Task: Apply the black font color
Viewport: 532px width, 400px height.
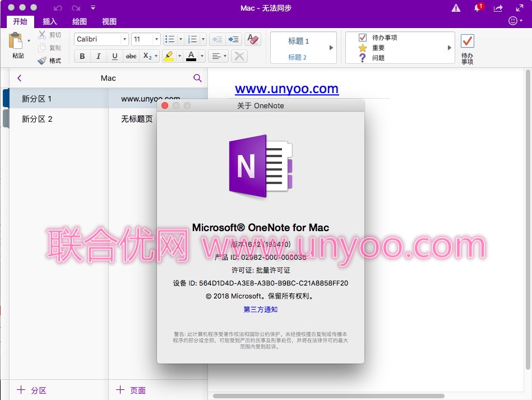Action: pos(191,56)
